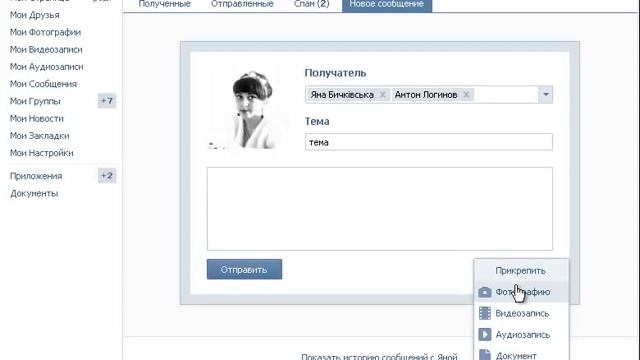Screen dimensions: 640x360
Task: Click inside the message body text area
Action: point(380,209)
